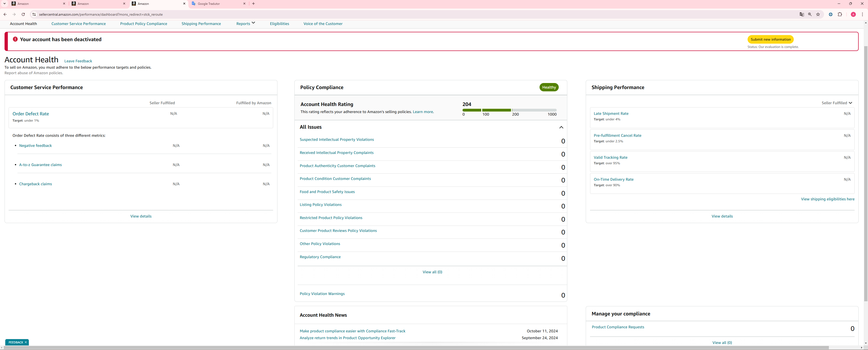Open Customer Product Reviews Policy Violations

point(338,230)
